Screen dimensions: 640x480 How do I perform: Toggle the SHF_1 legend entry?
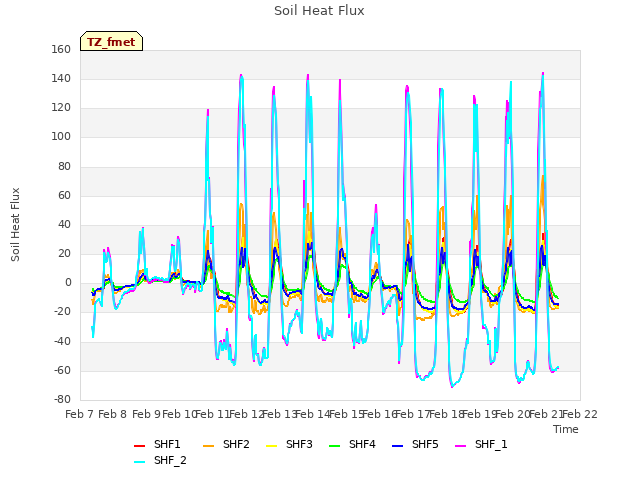click(x=481, y=444)
